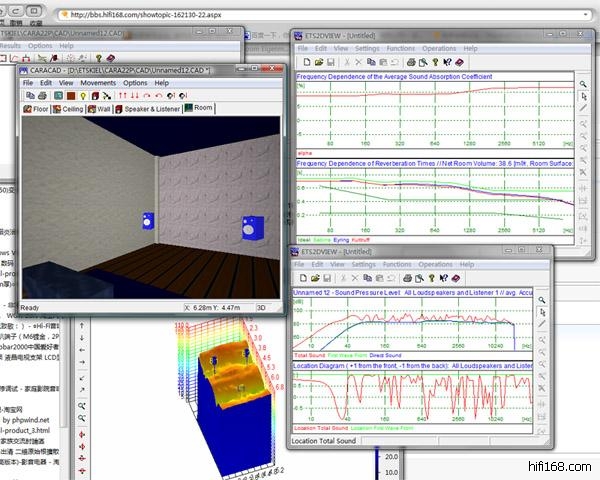Click the help book icon in upper ETS2DVIEW
The height and width of the screenshot is (480, 600).
coord(461,61)
